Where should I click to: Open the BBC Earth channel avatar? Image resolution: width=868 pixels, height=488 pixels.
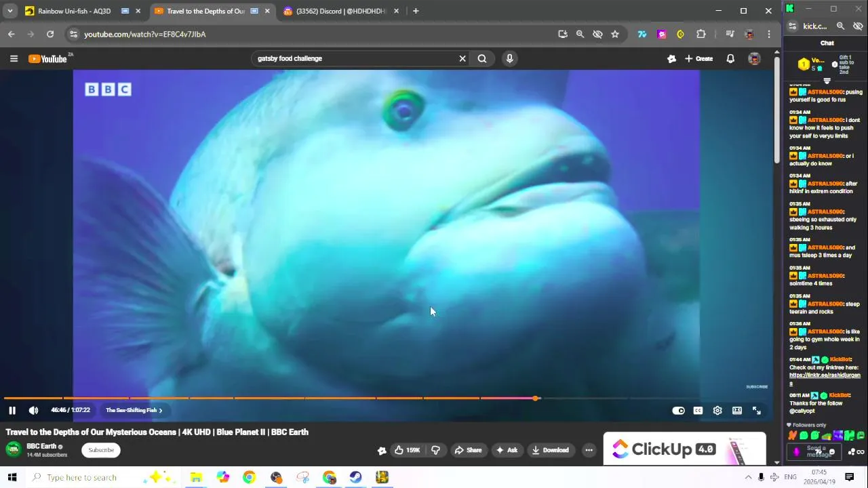tap(14, 449)
